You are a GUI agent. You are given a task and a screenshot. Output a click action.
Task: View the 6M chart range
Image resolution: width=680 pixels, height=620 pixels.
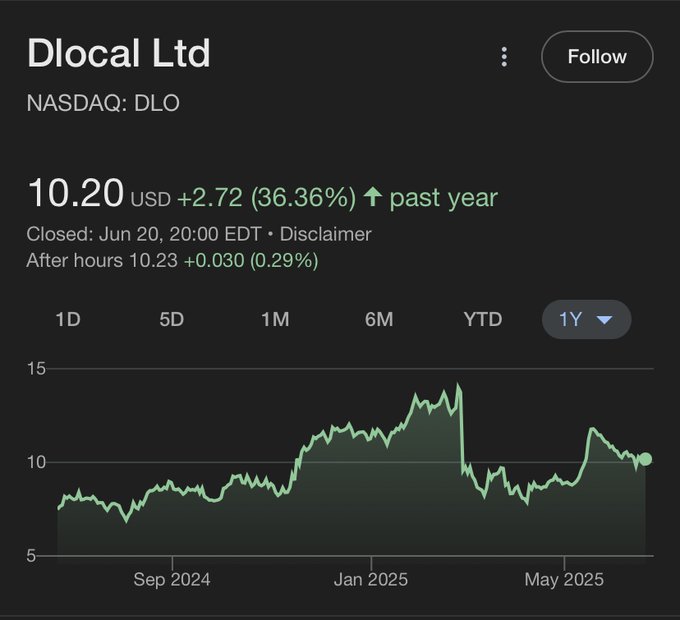(x=379, y=320)
